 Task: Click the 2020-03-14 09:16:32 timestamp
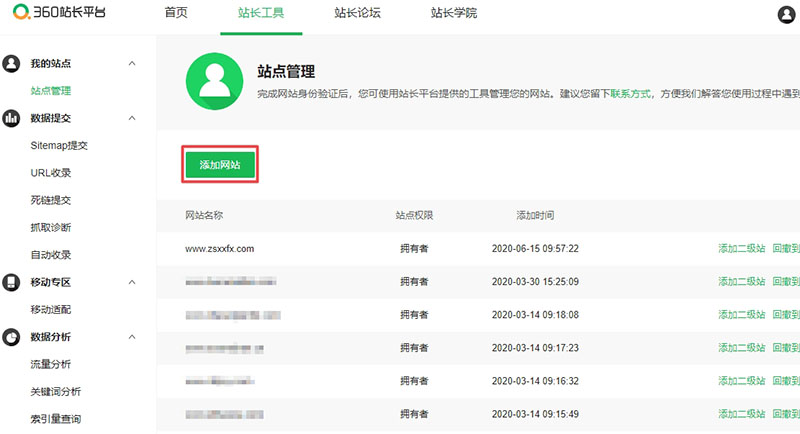pyautogui.click(x=535, y=381)
